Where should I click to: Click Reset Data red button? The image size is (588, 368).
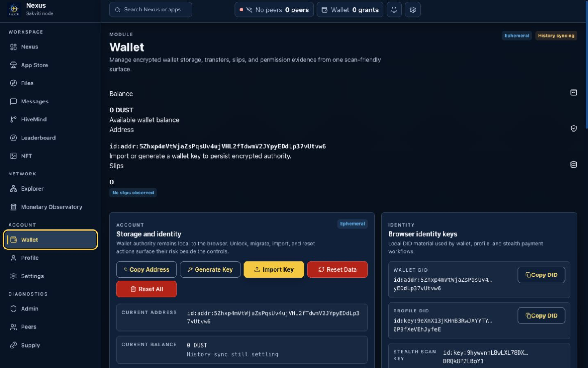pos(338,269)
